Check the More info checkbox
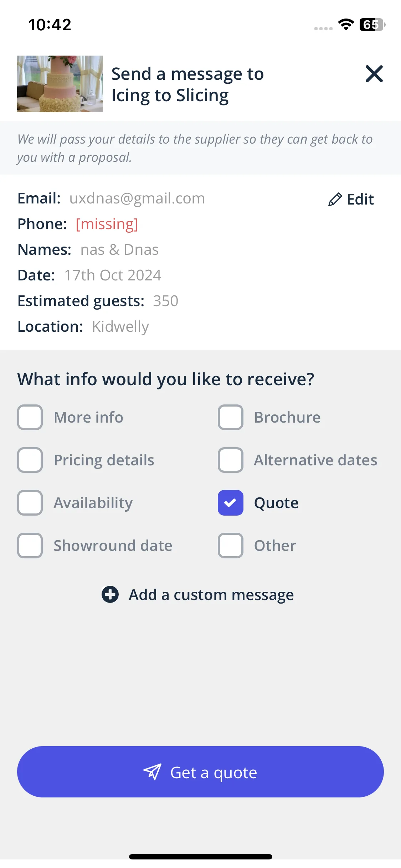401x868 pixels. point(30,417)
